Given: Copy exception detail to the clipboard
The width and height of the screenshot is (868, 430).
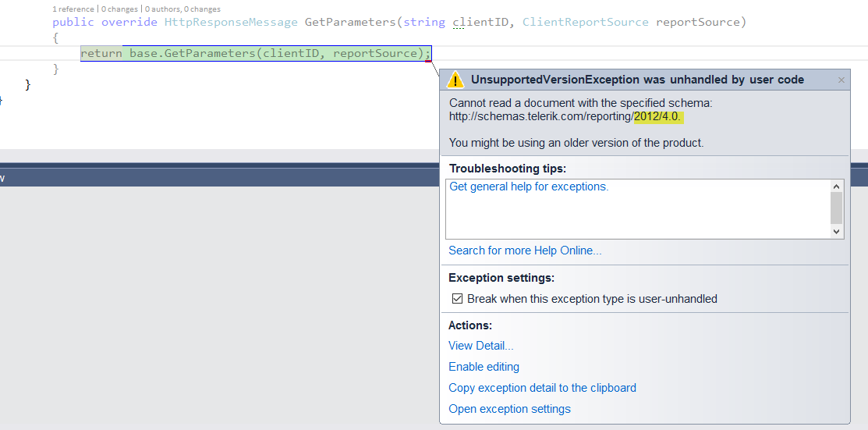Looking at the screenshot, I should (x=542, y=388).
